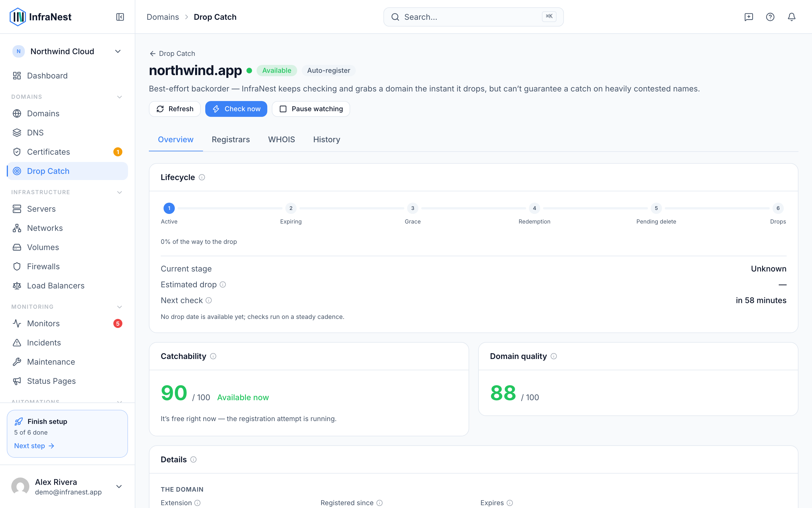Select lifecycle step 1 Active
Viewport: 812px width, 508px height.
[169, 208]
